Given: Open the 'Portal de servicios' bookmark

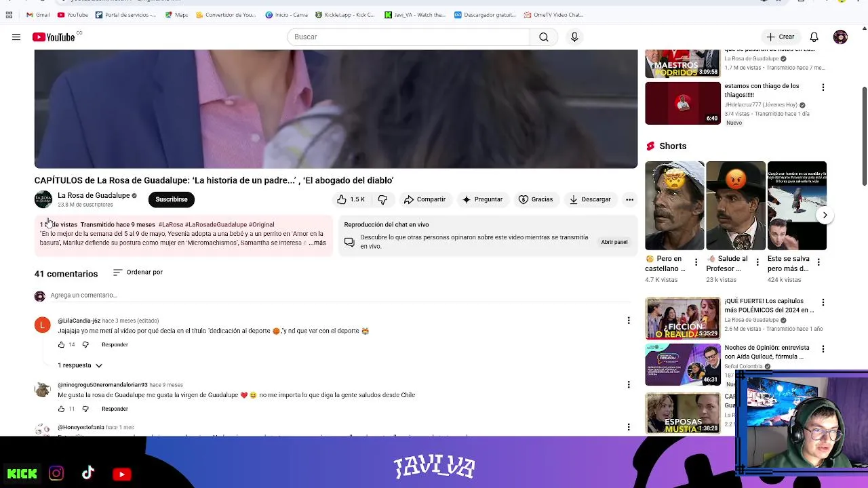Looking at the screenshot, I should (x=126, y=15).
